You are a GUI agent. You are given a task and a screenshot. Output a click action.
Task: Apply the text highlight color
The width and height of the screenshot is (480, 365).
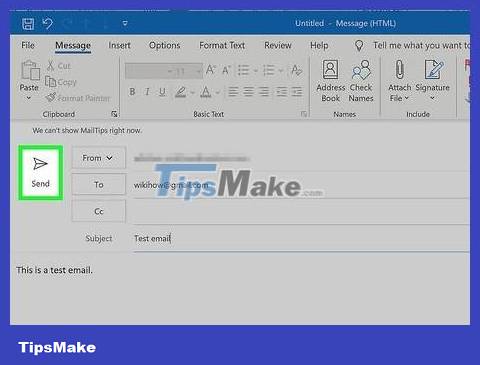(x=181, y=92)
